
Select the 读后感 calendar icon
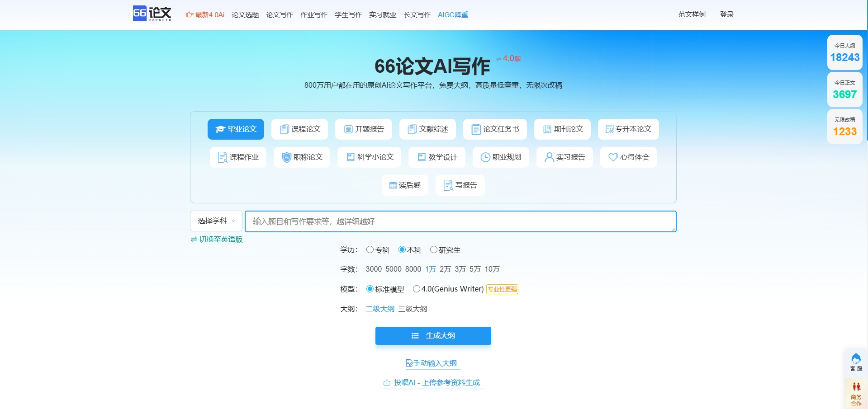click(393, 185)
